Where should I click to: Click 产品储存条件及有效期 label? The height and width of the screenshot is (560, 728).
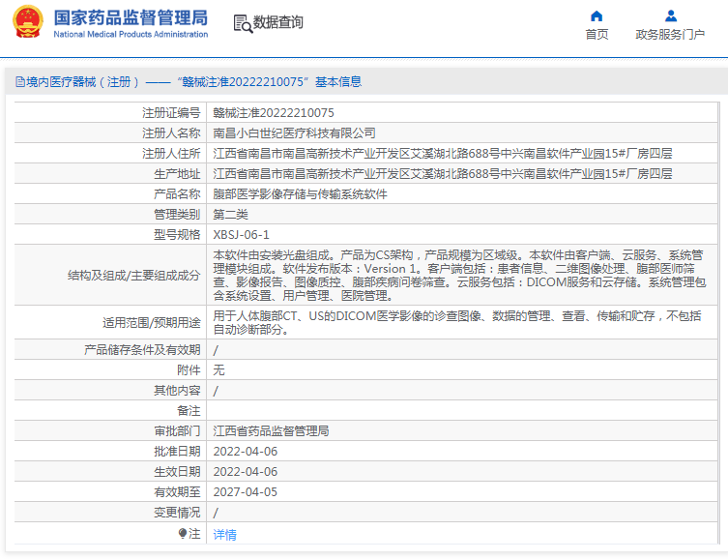click(x=142, y=350)
